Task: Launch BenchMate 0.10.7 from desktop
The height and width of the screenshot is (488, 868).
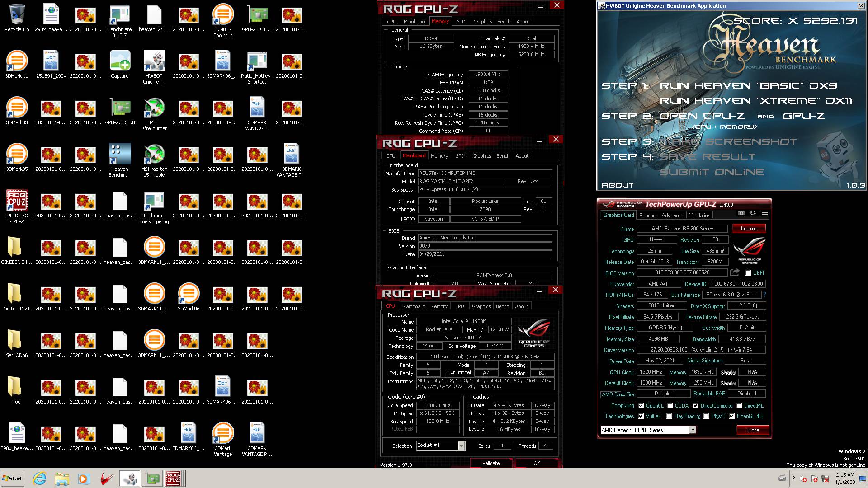Action: 120,21
